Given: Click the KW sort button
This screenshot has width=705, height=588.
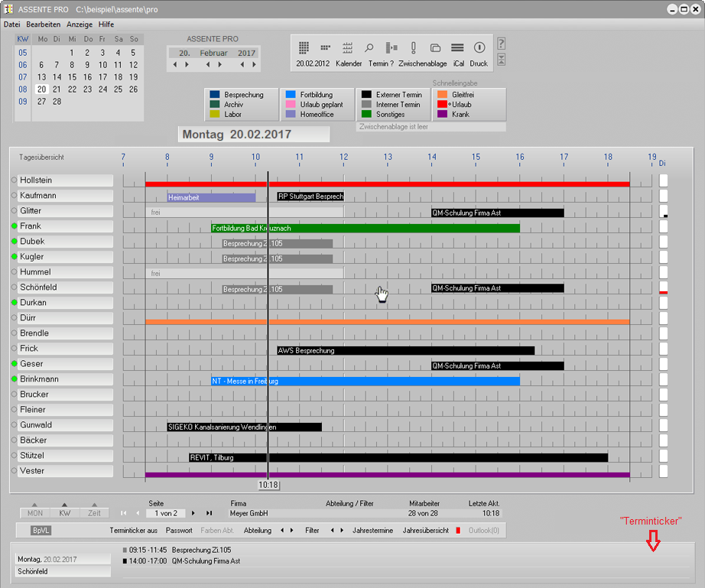Looking at the screenshot, I should pyautogui.click(x=65, y=513).
